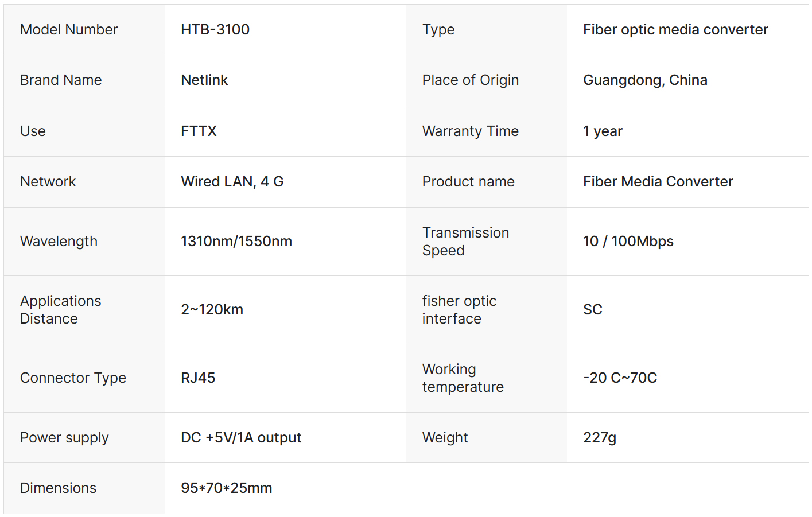This screenshot has width=812, height=517.
Task: Select the FTTX use value
Action: tap(199, 131)
